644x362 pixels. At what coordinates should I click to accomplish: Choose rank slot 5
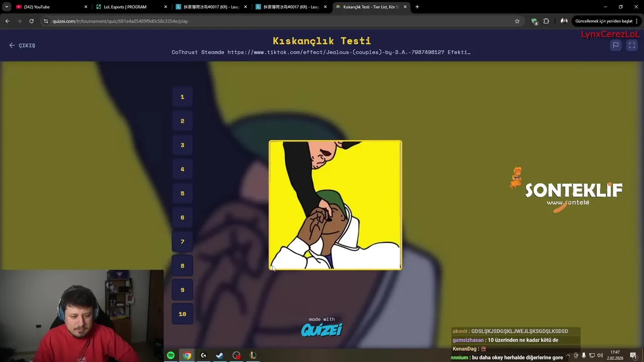point(182,194)
